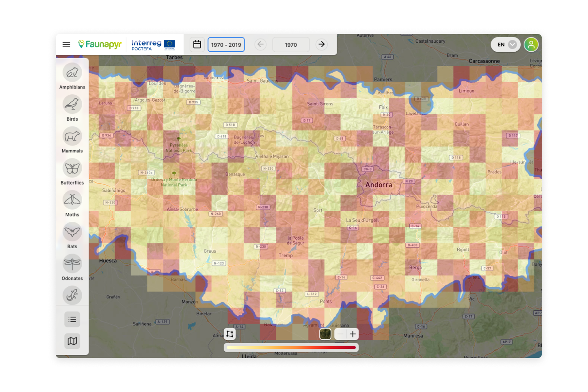Go to the previous year
The image size is (588, 392).
point(260,44)
